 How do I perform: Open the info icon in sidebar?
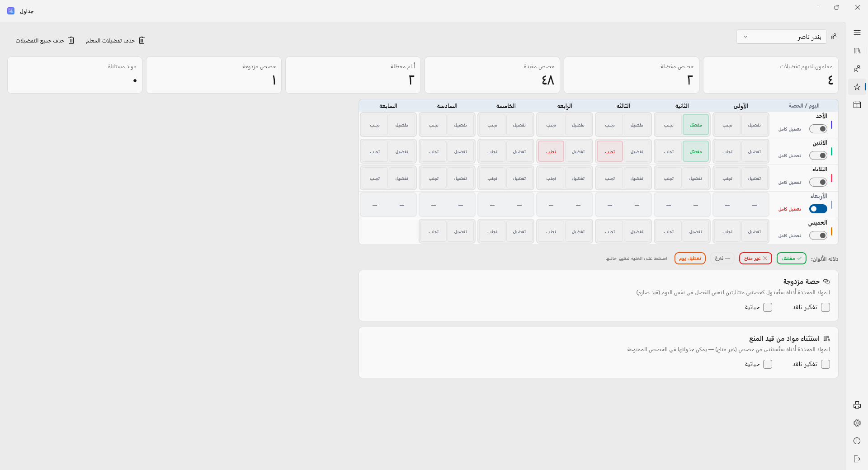[x=857, y=441]
